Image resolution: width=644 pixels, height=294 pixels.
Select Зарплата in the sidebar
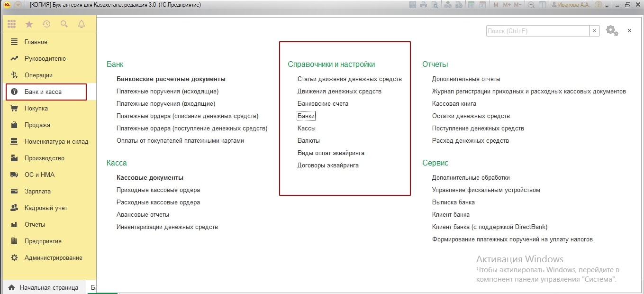[37, 191]
